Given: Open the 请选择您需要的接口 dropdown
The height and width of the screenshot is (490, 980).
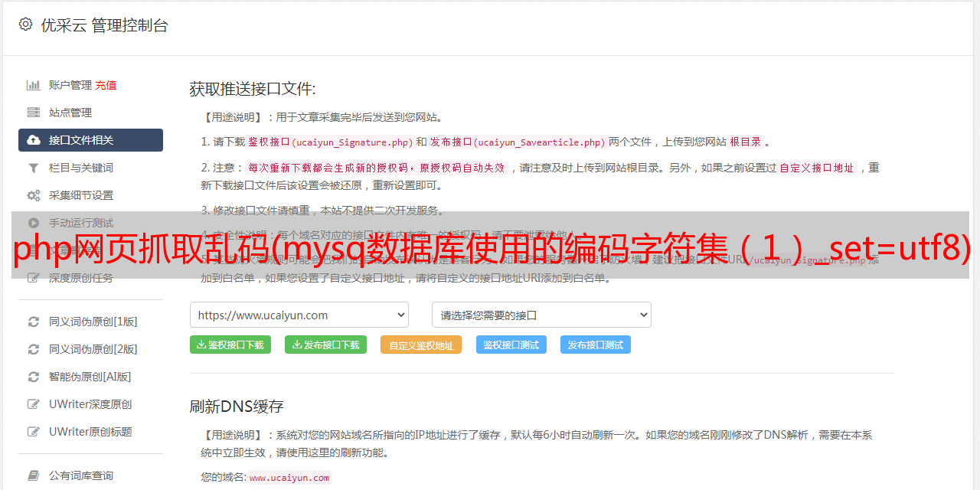Looking at the screenshot, I should [541, 315].
